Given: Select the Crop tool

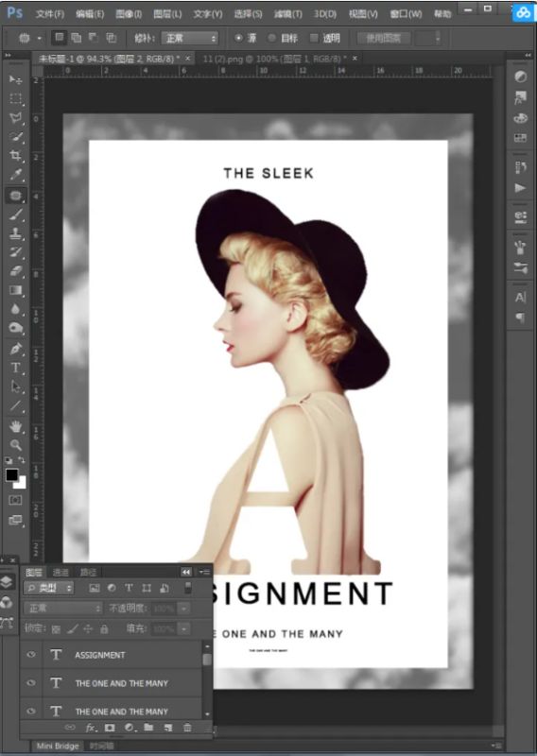Looking at the screenshot, I should point(15,156).
